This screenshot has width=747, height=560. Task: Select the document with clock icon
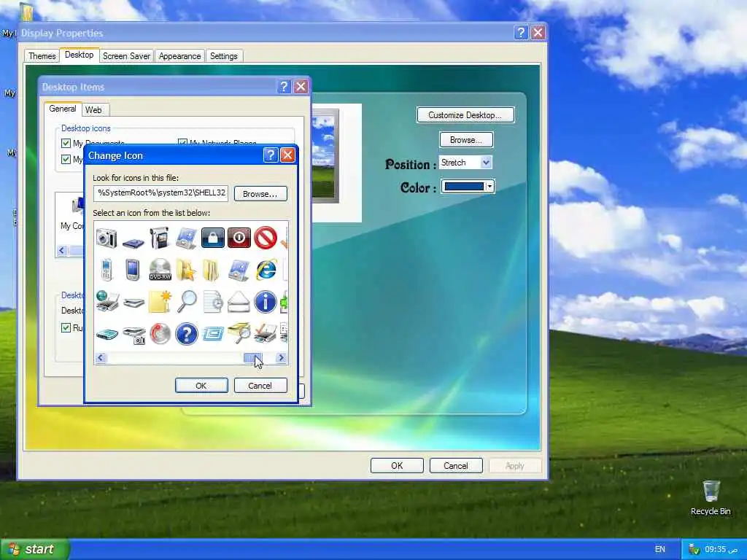212,301
